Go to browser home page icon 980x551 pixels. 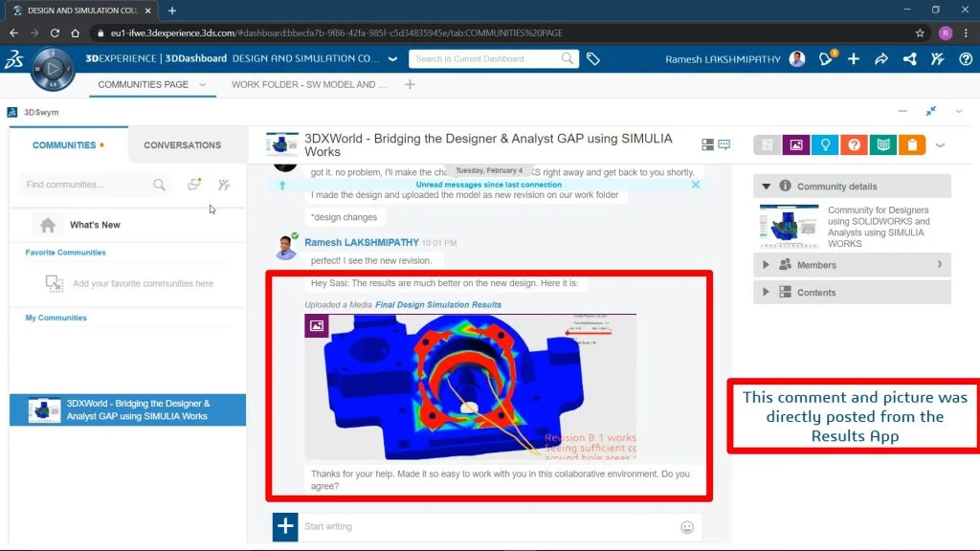tap(75, 33)
